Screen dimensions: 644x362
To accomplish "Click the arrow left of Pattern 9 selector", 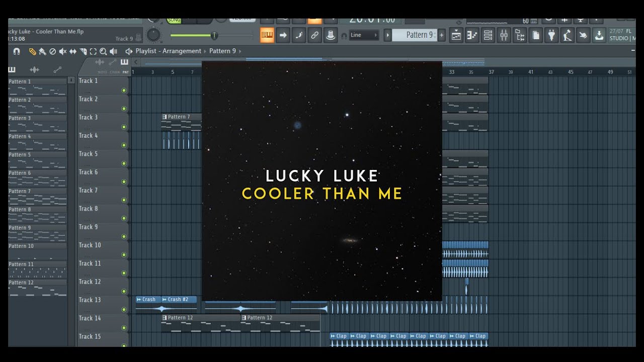I will pos(387,35).
